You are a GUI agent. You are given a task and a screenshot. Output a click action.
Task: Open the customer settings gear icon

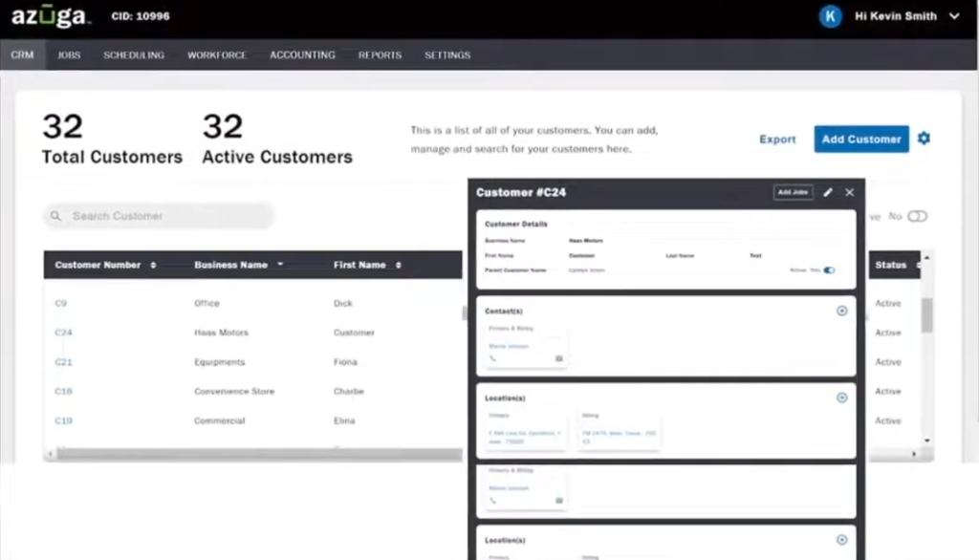[924, 139]
